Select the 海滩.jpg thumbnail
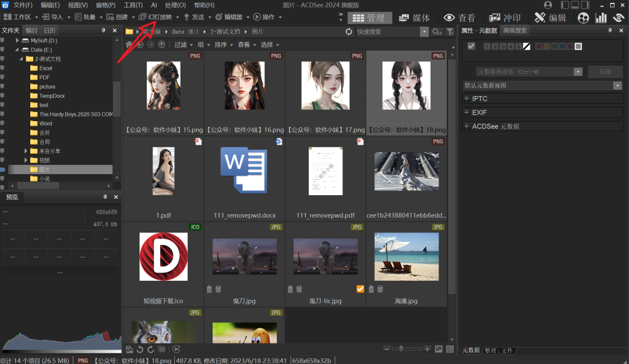The image size is (629, 364). (407, 256)
